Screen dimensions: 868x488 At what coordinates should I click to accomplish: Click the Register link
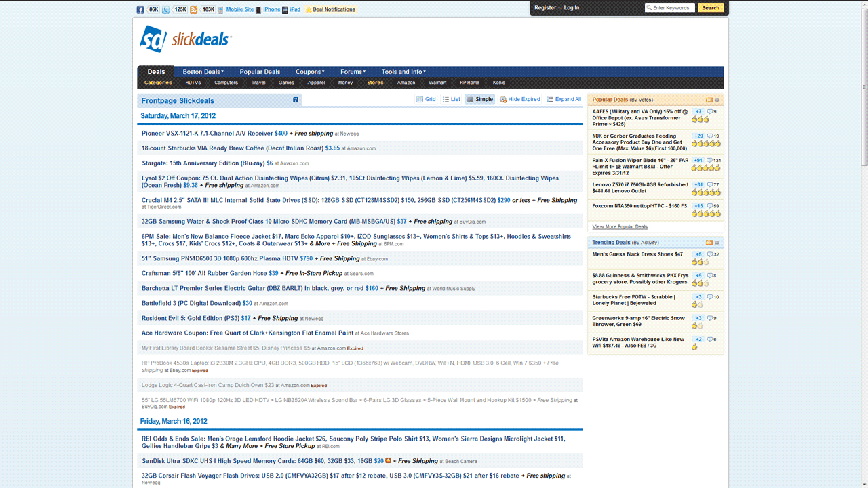545,8
